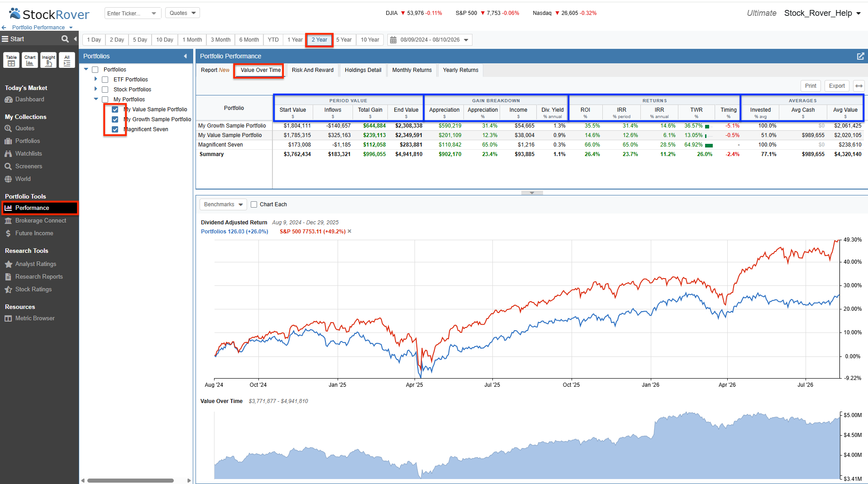Viewport: 868px width, 484px height.
Task: Collapse the left navigation sidebar arrow
Action: point(76,39)
